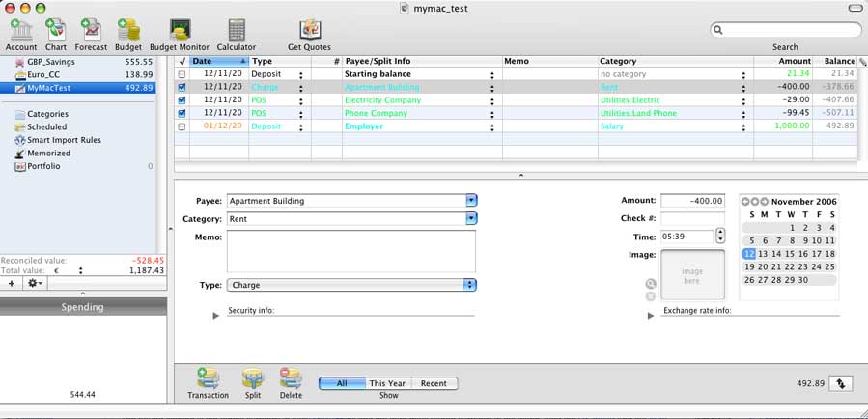Viewport: 868px width, 419px height.
Task: Open the Account toolbar icon
Action: (20, 30)
